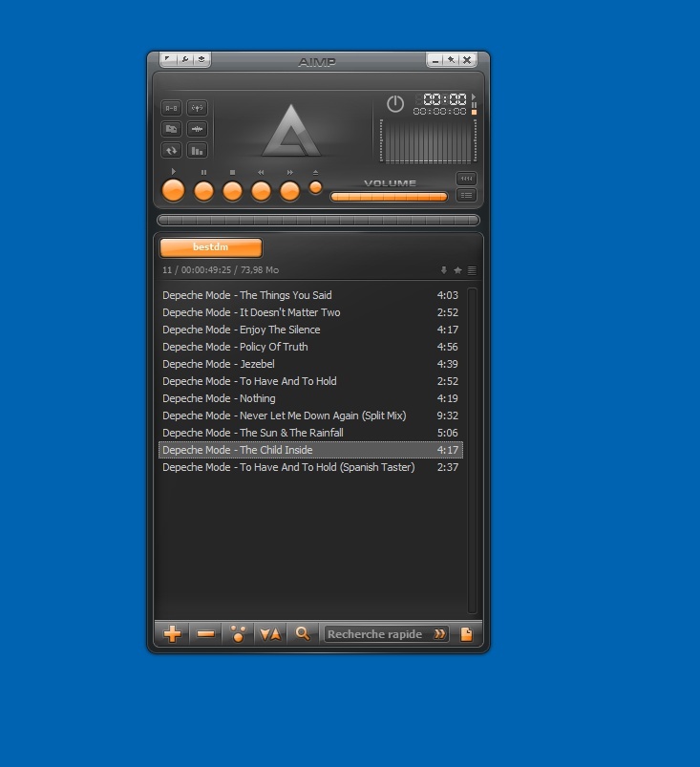Open the main menu arrow in title bar
The image size is (700, 767).
[168, 59]
